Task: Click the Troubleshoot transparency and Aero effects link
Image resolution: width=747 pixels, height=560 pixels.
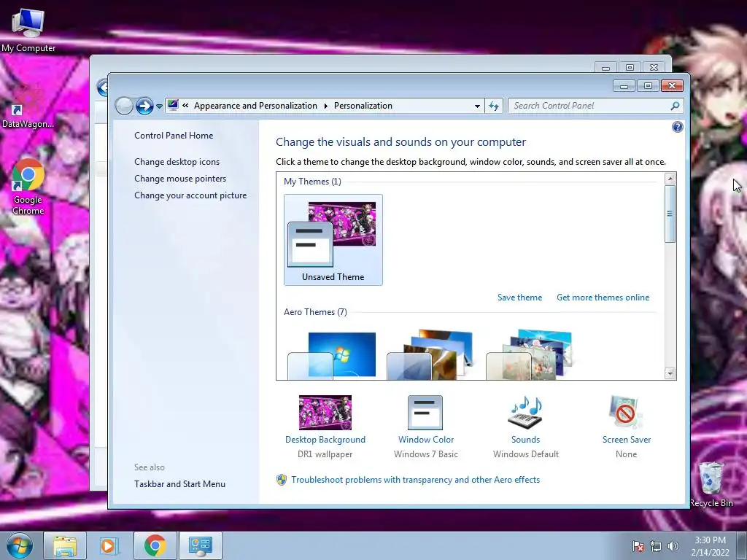Action: 415,480
